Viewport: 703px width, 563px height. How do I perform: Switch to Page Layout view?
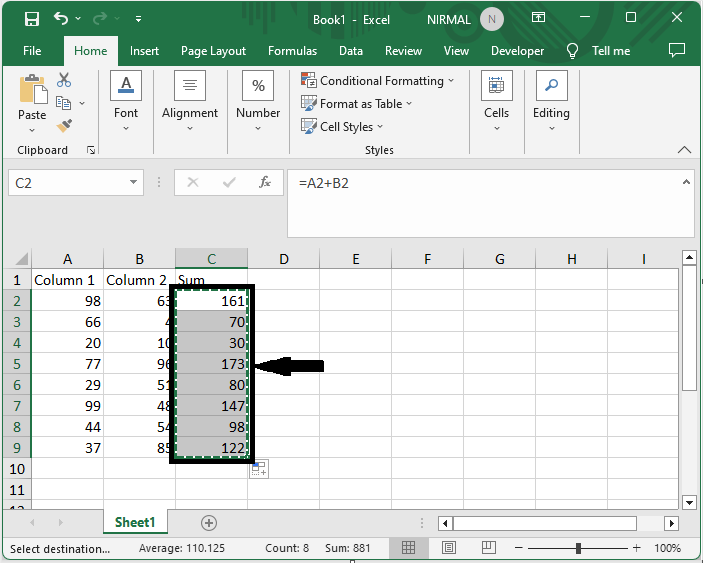pyautogui.click(x=449, y=547)
